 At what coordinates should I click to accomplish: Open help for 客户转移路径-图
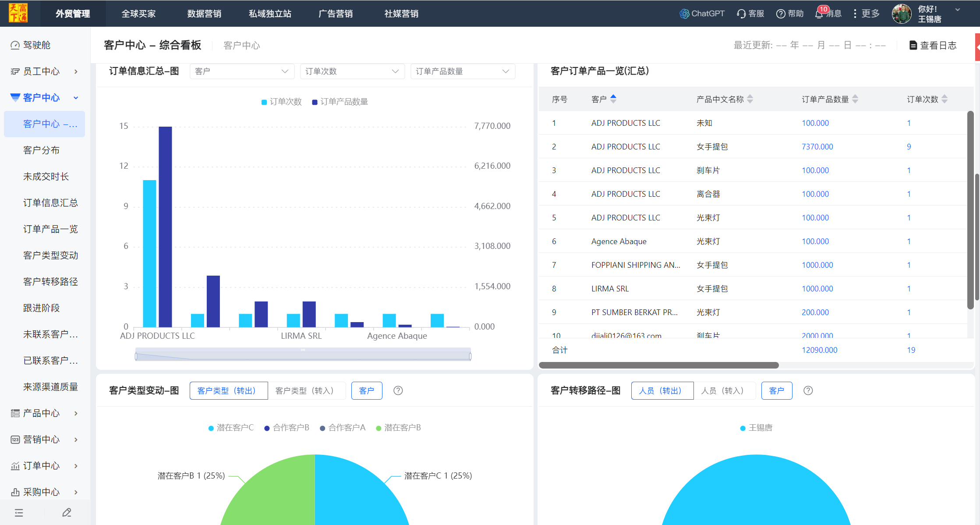point(808,390)
